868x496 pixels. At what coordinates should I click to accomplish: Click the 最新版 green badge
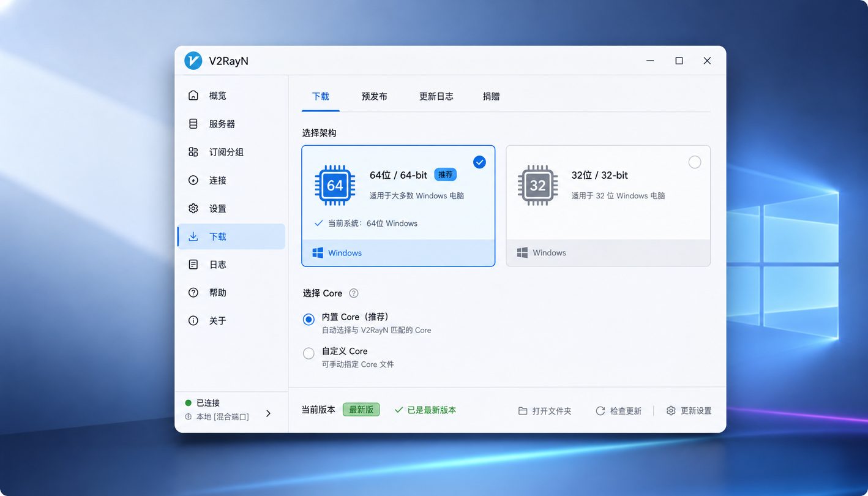pyautogui.click(x=361, y=410)
